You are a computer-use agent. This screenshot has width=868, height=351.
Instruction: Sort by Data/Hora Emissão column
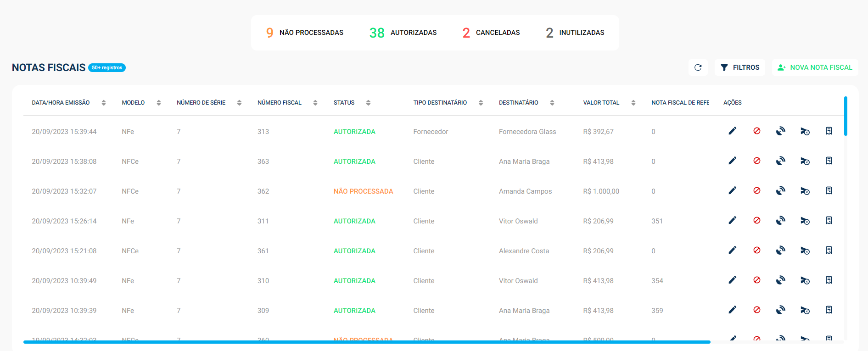(104, 103)
